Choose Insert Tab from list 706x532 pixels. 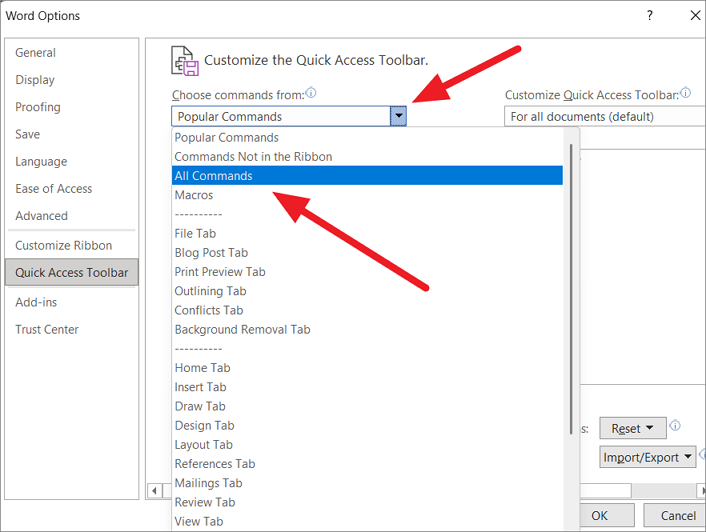click(x=367, y=387)
